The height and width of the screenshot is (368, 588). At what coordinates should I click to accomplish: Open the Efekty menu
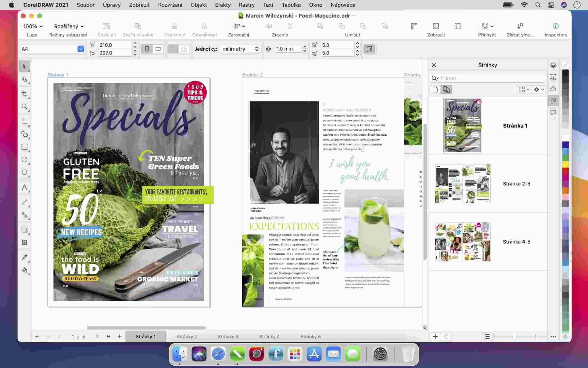coord(223,5)
